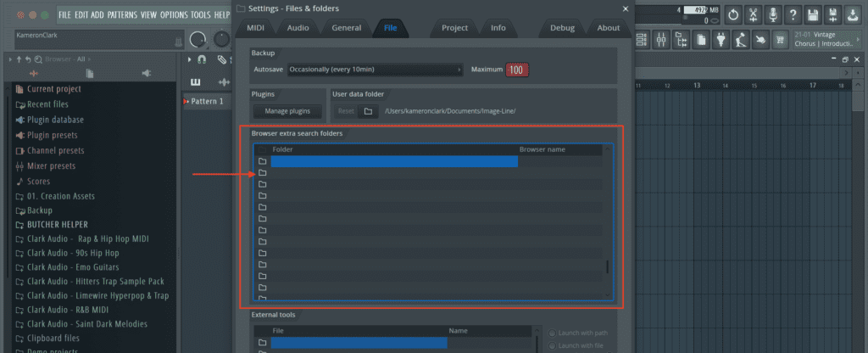The width and height of the screenshot is (868, 353).
Task: Toggle the Browser folder-tree toolbar icon
Action: (x=682, y=39)
